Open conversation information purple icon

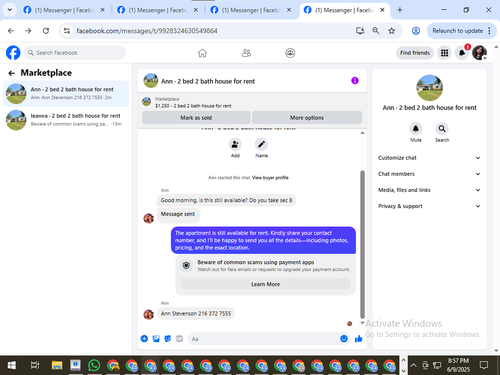coord(355,81)
